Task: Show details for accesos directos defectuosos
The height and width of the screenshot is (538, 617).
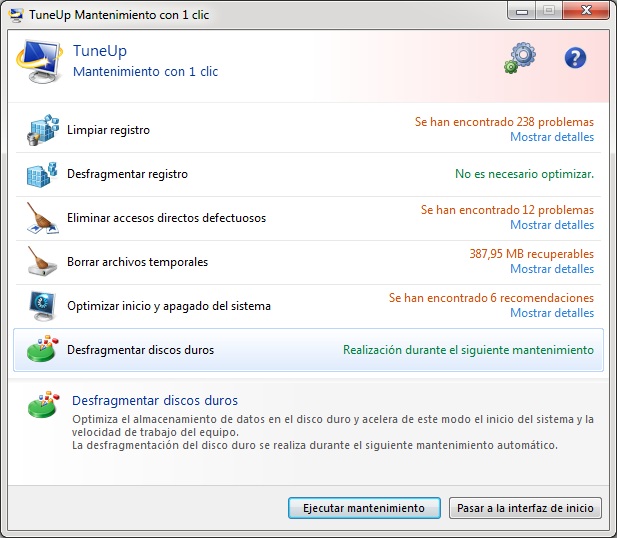Action: click(x=552, y=225)
